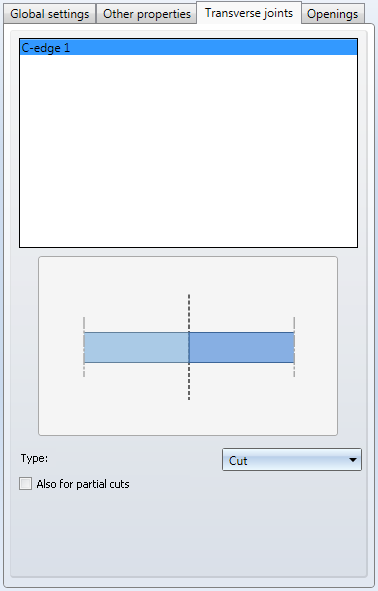Viewport: 378px width, 591px height.
Task: Click empty area of the edge list box
Action: pos(188,151)
